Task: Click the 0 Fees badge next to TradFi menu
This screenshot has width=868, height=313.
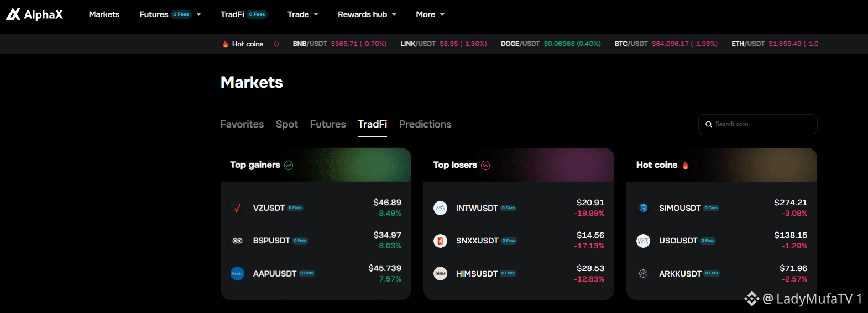Action: click(257, 14)
